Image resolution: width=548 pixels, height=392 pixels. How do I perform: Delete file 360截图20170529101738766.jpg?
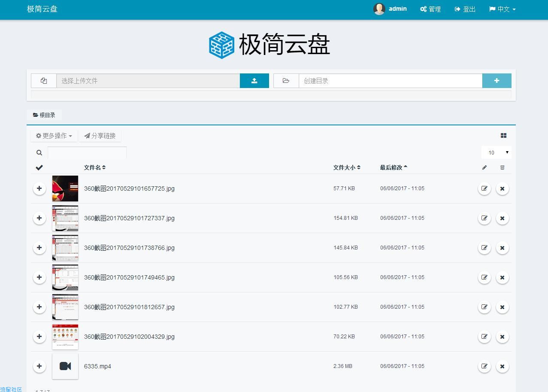pos(503,248)
